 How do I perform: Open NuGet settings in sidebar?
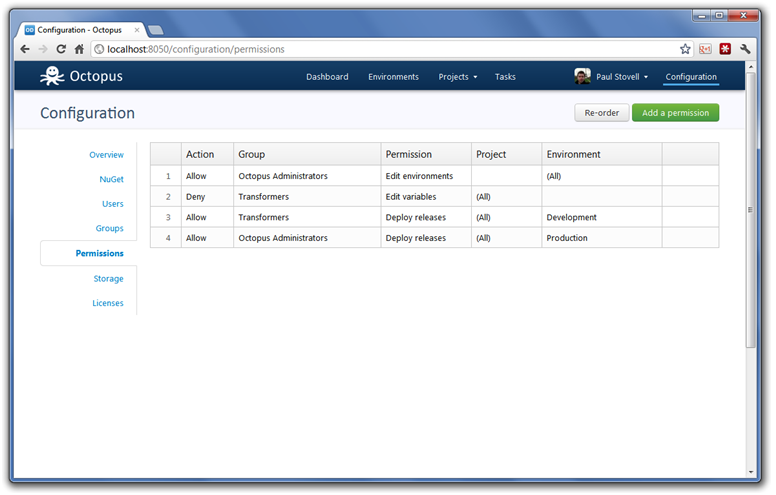tap(111, 179)
